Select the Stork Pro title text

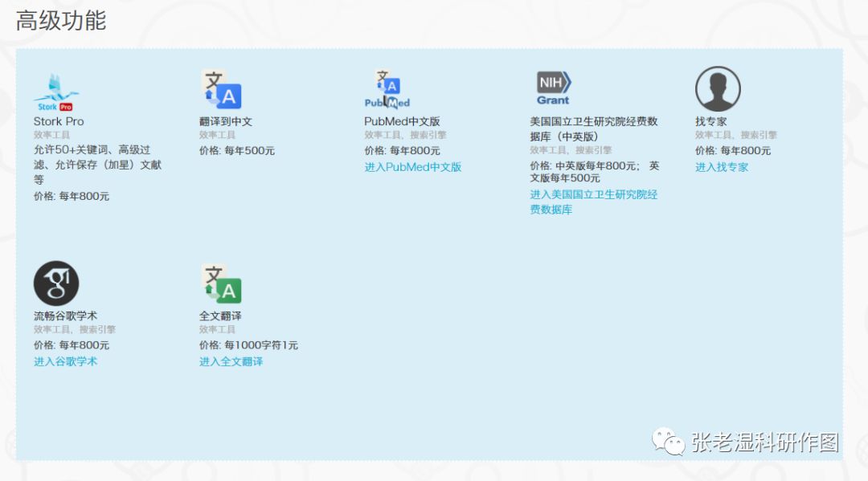(59, 121)
